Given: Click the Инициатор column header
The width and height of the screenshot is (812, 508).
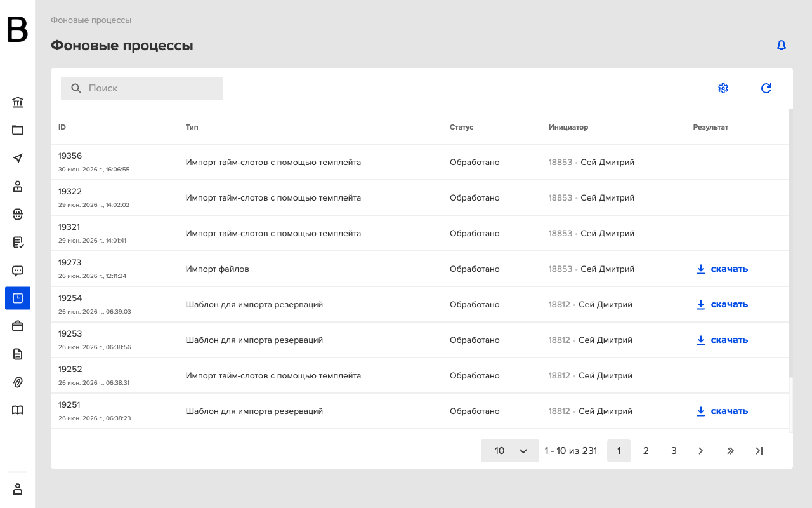Looking at the screenshot, I should (568, 127).
